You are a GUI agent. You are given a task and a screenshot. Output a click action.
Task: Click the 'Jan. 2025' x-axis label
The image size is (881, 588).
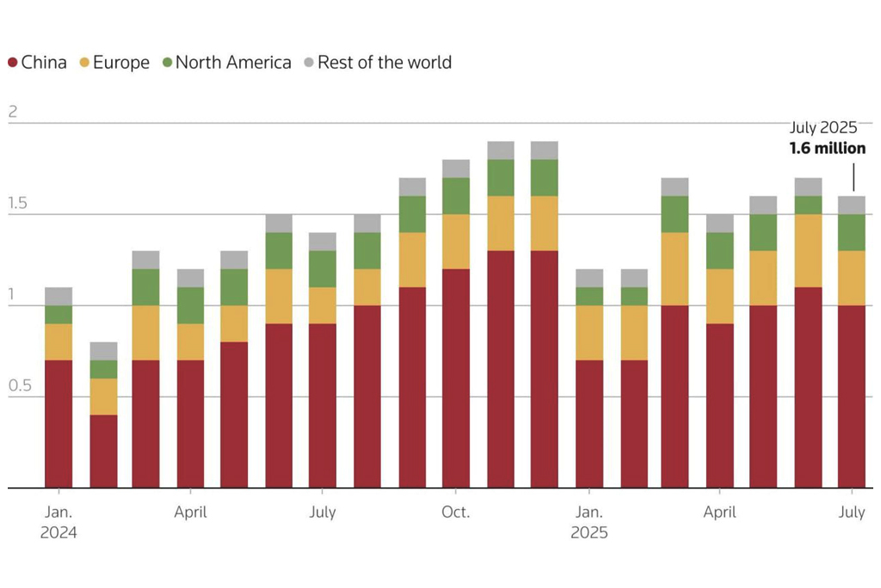coord(589,522)
